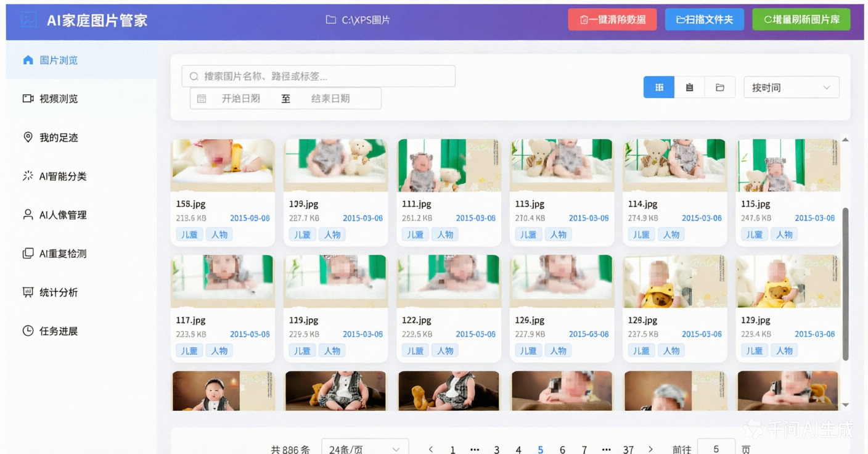Click the folder icon beside C:\XPS path
The width and height of the screenshot is (868, 454).
331,20
